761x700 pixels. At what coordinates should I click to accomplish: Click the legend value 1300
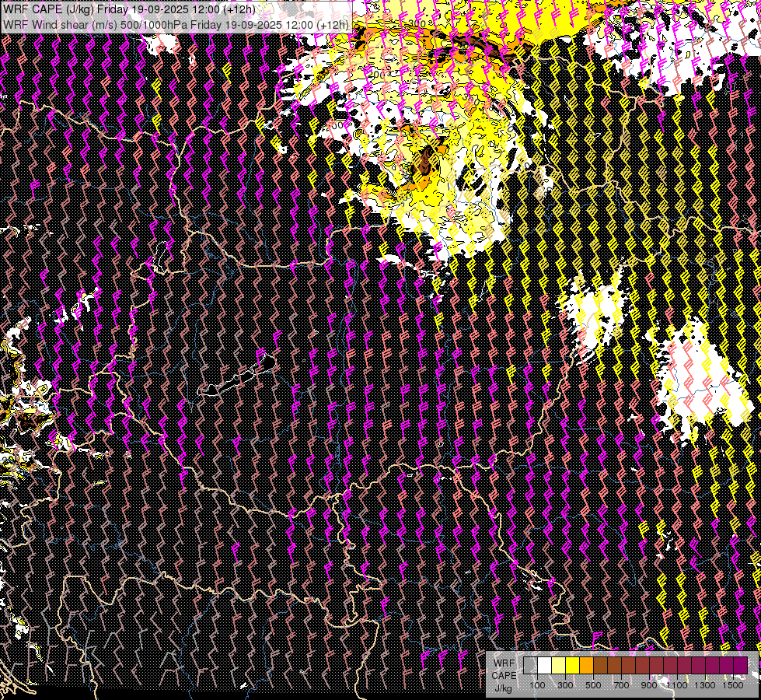[x=705, y=685]
